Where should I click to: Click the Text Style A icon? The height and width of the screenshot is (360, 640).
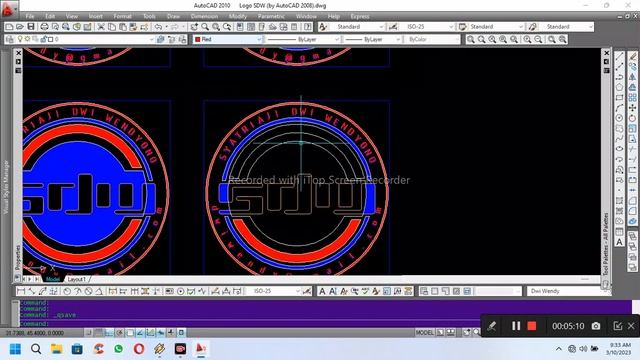[x=323, y=27]
